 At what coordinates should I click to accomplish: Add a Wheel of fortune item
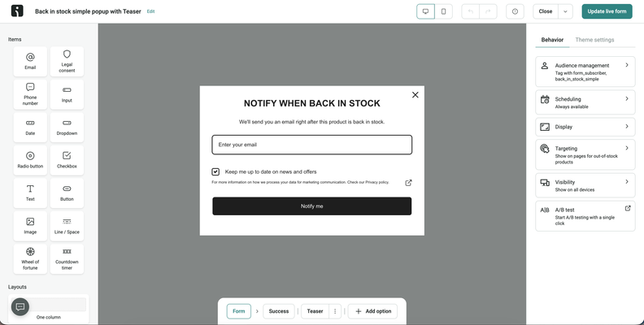(30, 259)
